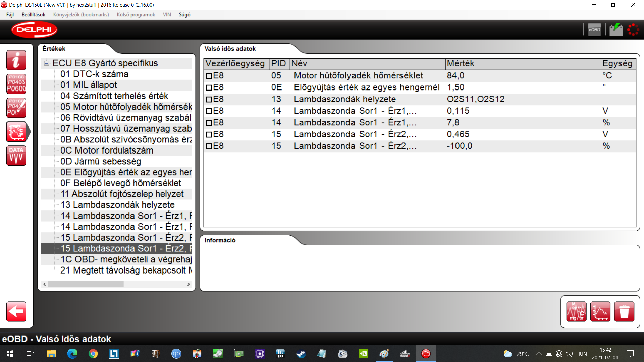Image resolution: width=644 pixels, height=362 pixels.
Task: Tick the checkbox for the -100,0 row
Action: 209,146
